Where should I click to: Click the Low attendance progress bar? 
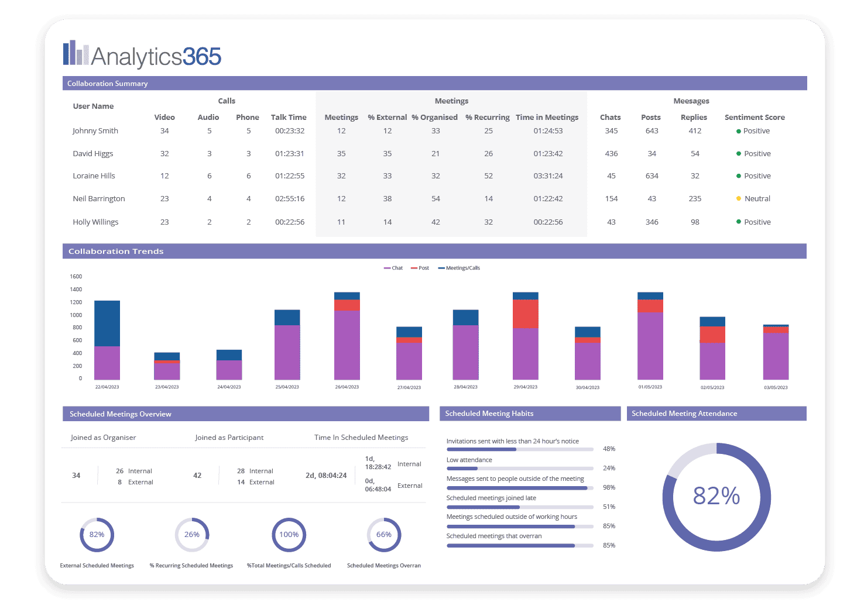pos(520,469)
